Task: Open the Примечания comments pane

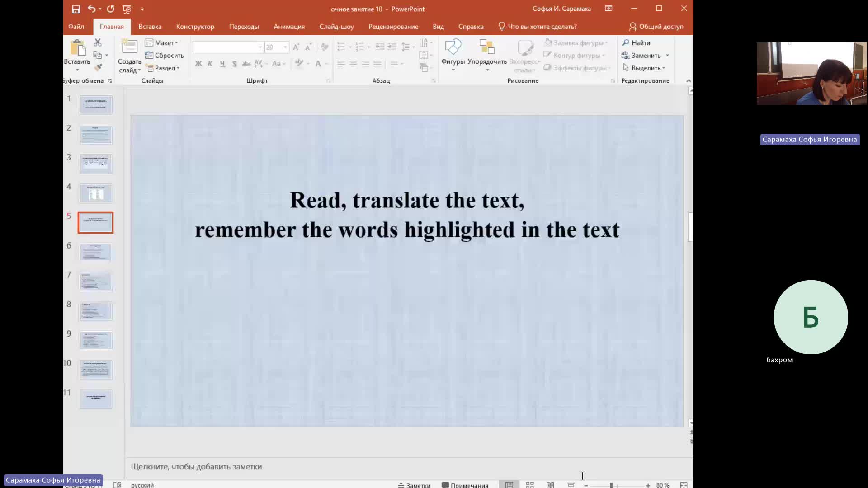Action: point(465,485)
